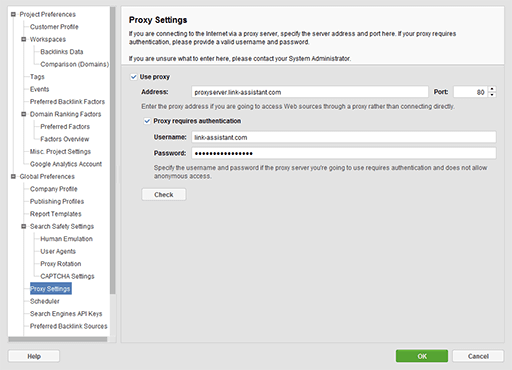Decrease the Port value with down arrow
The image size is (512, 370).
click(492, 95)
